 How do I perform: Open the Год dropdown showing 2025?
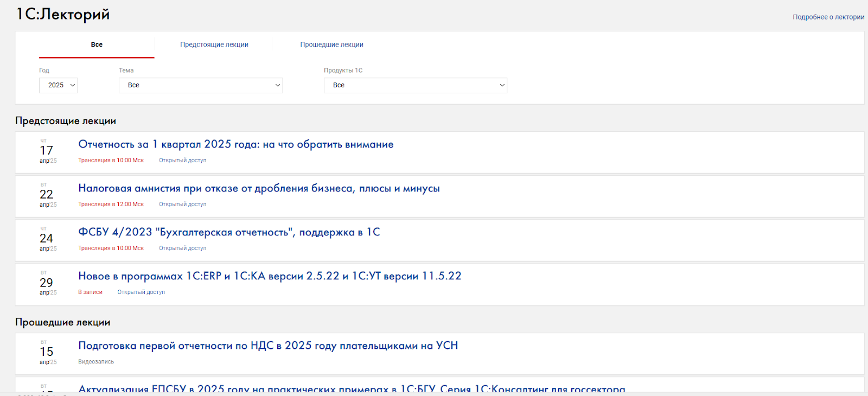(58, 85)
